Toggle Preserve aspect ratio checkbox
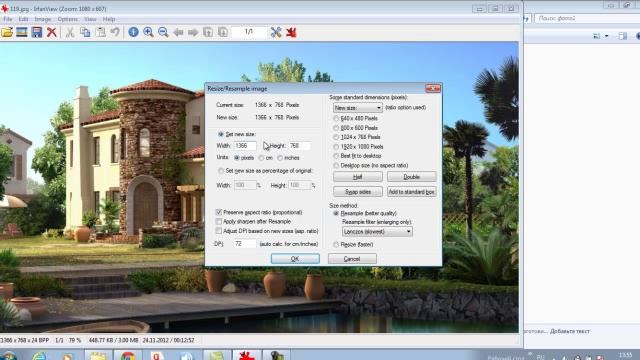Viewport: 640px width, 360px height. click(219, 212)
